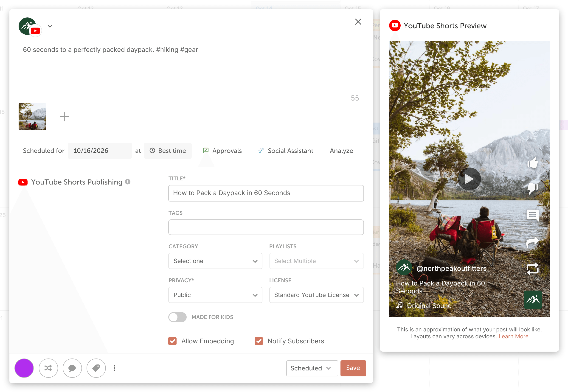Screen dimensions: 568x392
Task: Click the shuffle icon in bottom toolbar
Action: (48, 368)
